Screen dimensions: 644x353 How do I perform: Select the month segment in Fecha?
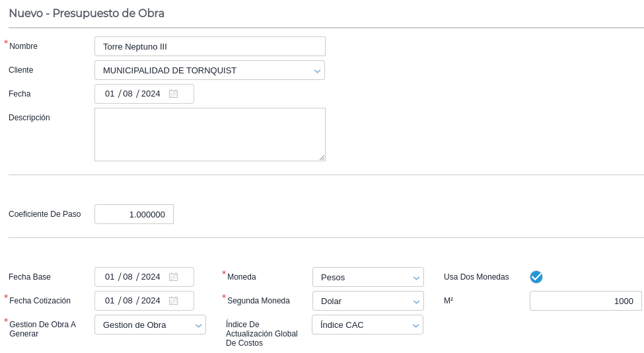click(x=128, y=94)
